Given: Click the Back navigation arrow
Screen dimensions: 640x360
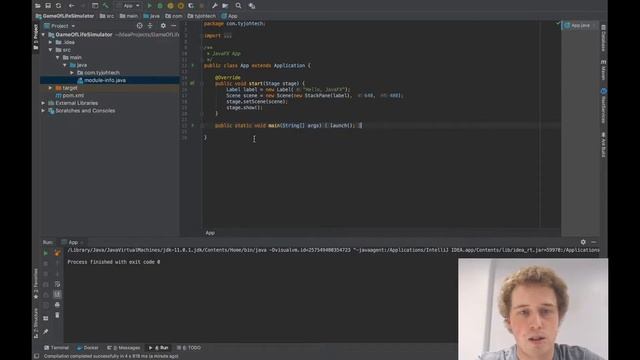Looking at the screenshot, I should click(72, 6).
